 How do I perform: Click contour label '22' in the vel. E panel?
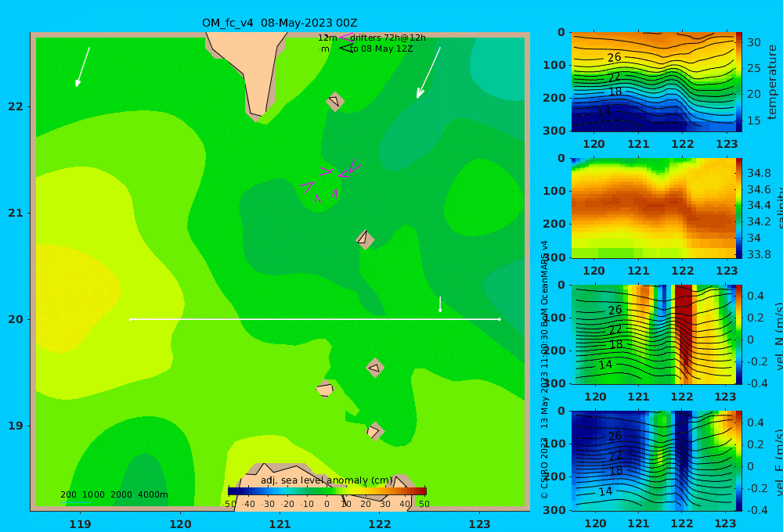point(615,455)
